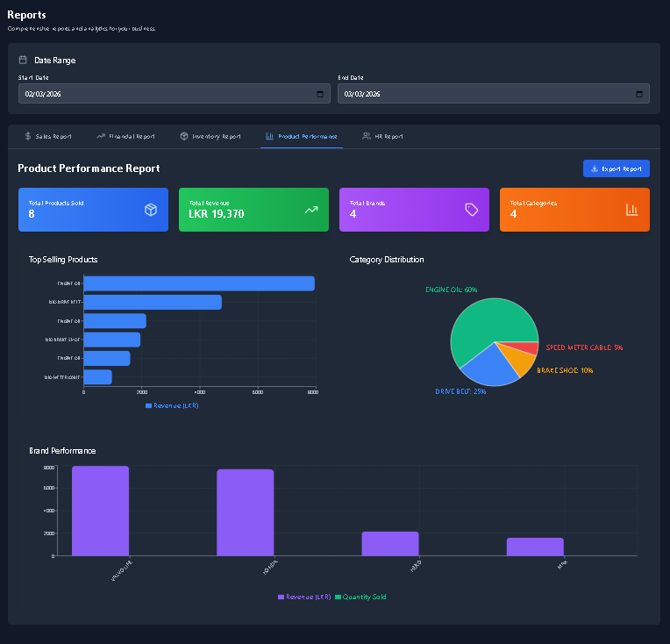Click the LKR 19,370 revenue value
This screenshot has height=644, width=670.
[217, 214]
